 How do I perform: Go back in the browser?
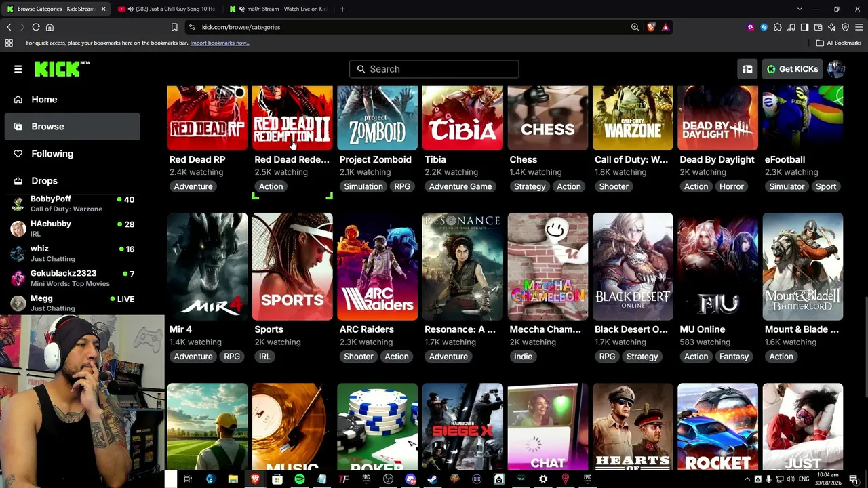(x=9, y=27)
